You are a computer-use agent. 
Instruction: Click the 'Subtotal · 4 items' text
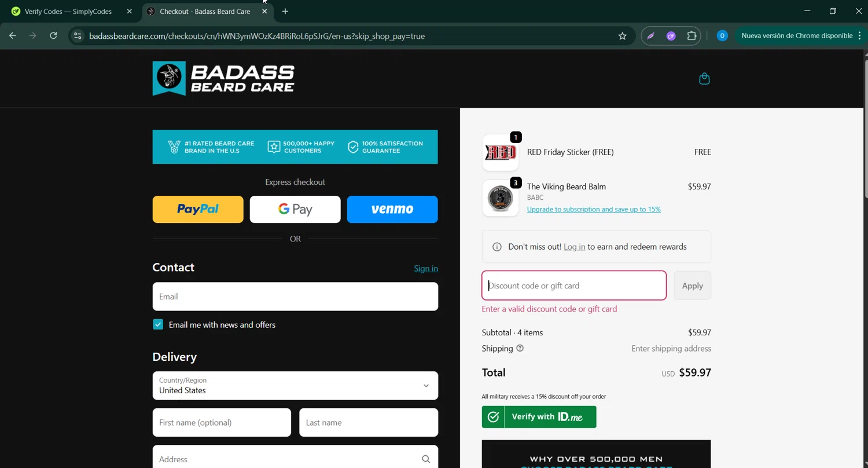pos(512,332)
